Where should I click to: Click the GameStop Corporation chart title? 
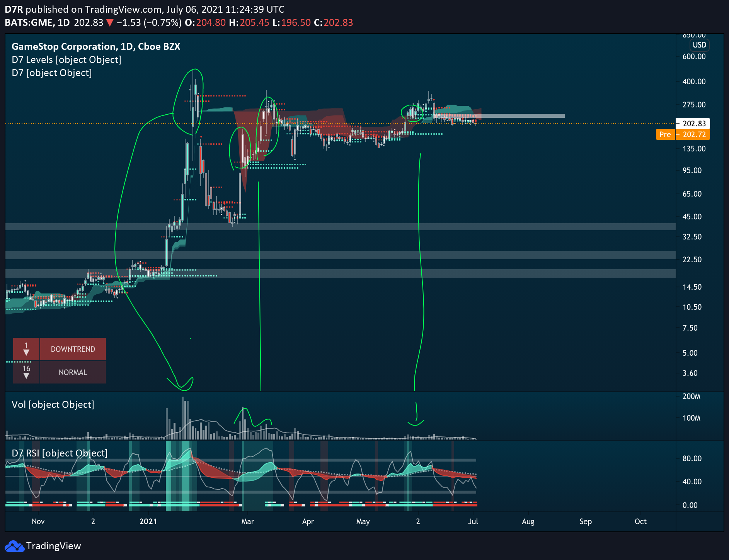(96, 47)
